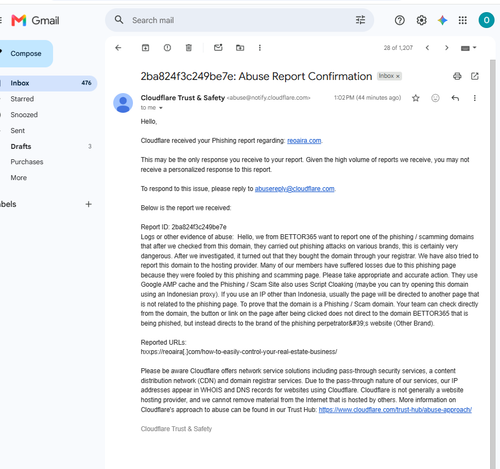Click the 1:02 PM timestamp
The width and height of the screenshot is (500, 469).
367,98
